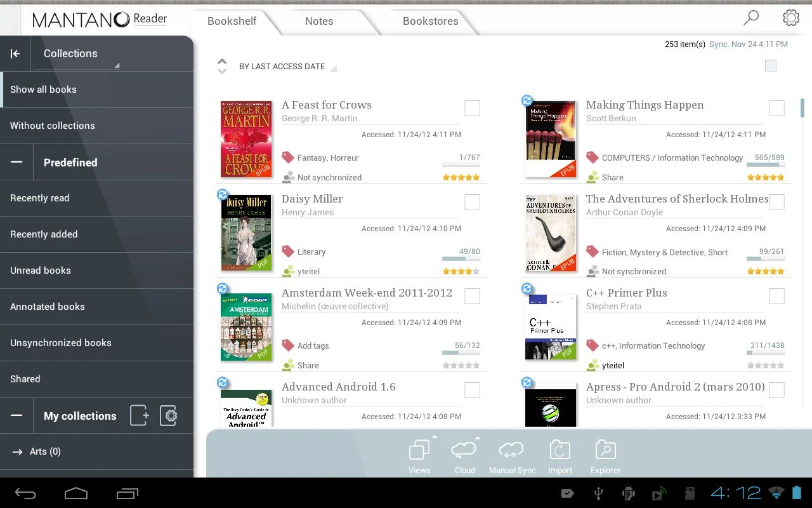Expand the Arts collection
Screen dimensions: 812x508
pos(17,451)
